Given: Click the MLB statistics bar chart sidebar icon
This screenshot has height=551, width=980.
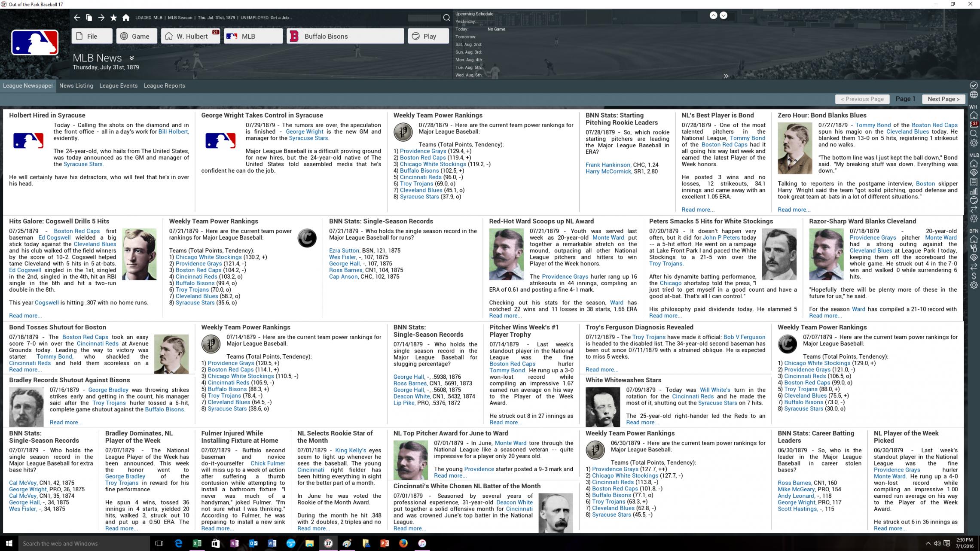Looking at the screenshot, I should point(974,191).
